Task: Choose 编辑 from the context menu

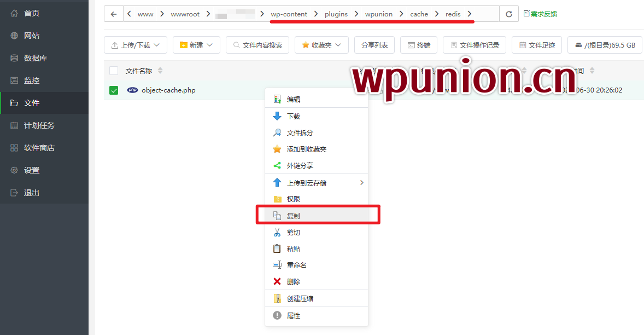Action: coord(317,99)
